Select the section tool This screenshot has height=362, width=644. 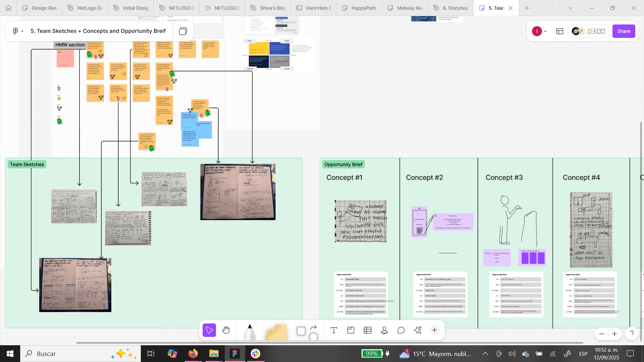[x=351, y=330]
